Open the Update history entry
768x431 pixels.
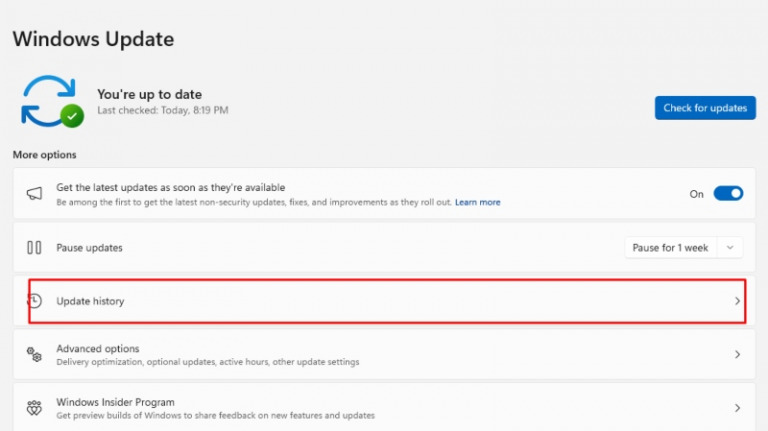tap(90, 301)
